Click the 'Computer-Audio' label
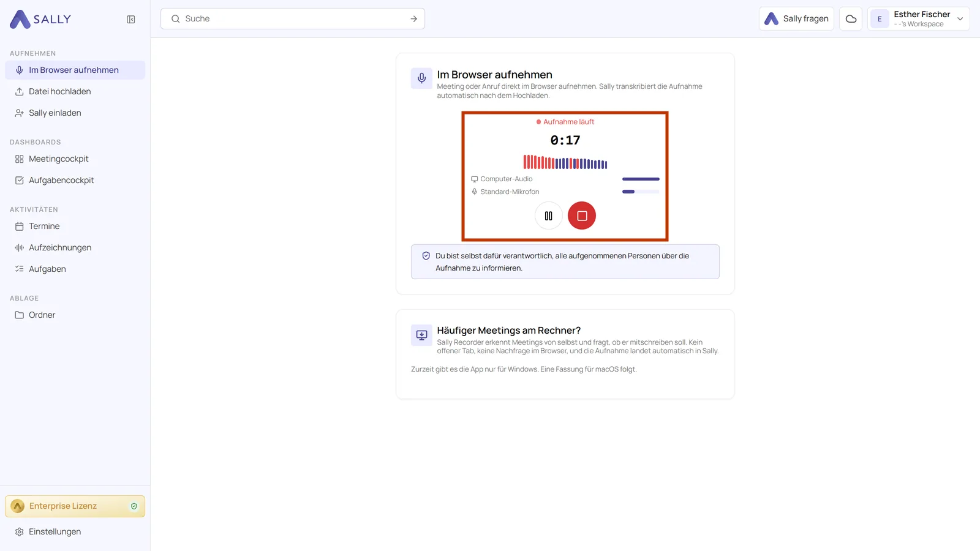980x551 pixels. click(507, 179)
